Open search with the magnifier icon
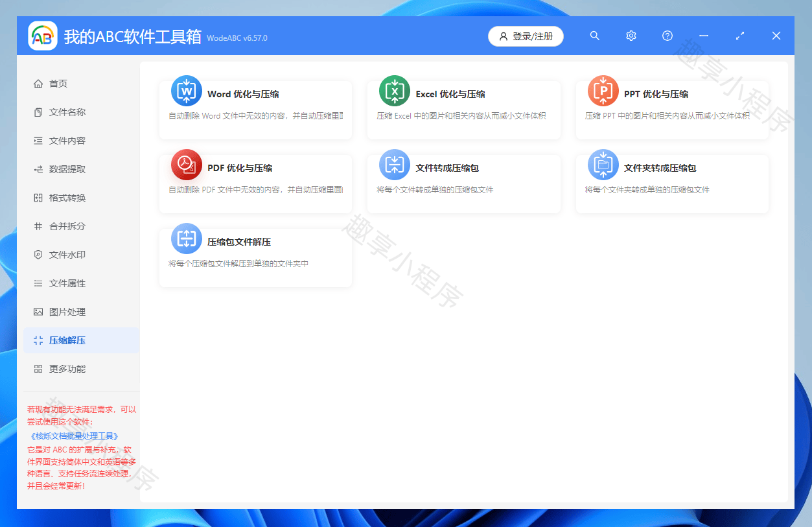This screenshot has height=527, width=812. pos(595,36)
